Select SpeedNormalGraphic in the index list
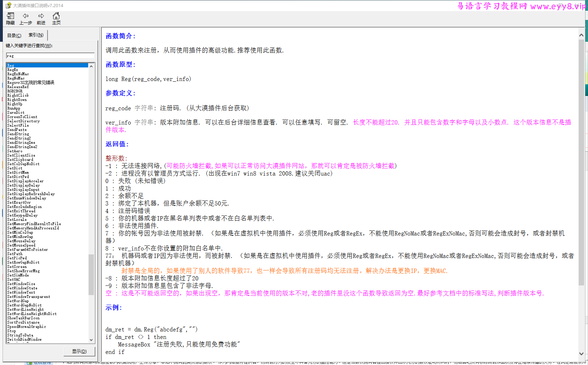This screenshot has height=365, width=588. pos(26,326)
